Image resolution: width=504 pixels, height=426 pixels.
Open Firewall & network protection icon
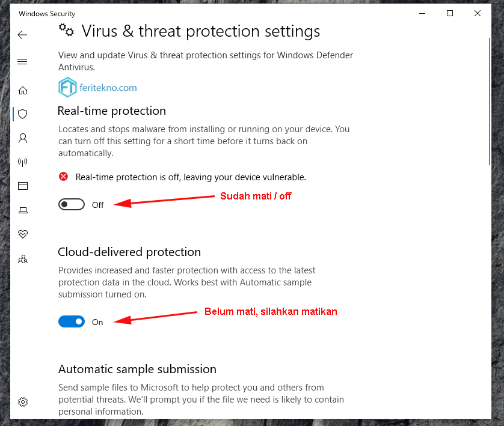22,162
